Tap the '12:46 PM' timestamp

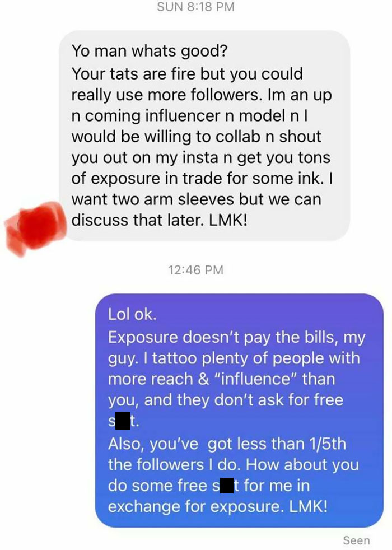(x=195, y=270)
